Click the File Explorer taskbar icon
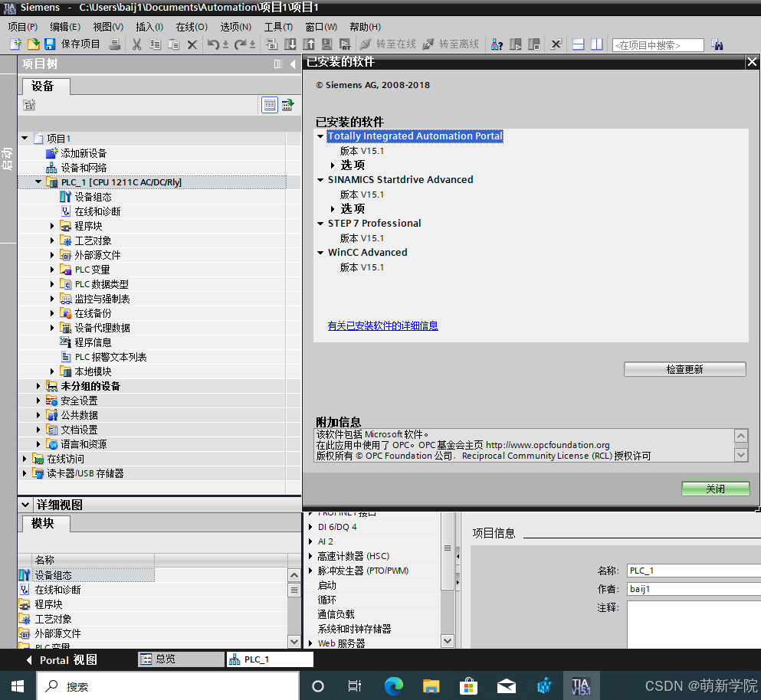The width and height of the screenshot is (761, 700). pos(431,686)
